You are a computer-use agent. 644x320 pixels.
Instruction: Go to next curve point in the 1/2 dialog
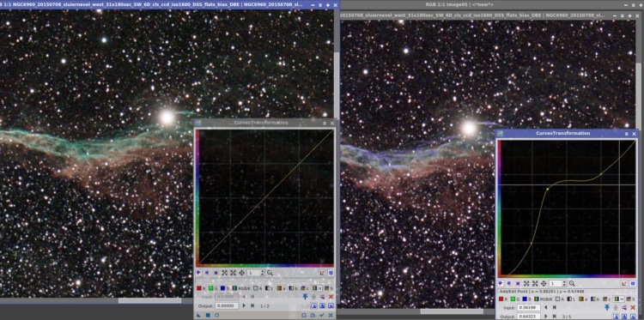coord(244,305)
